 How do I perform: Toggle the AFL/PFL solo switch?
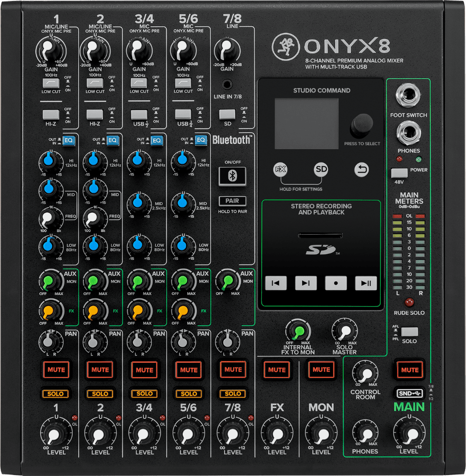point(409,332)
